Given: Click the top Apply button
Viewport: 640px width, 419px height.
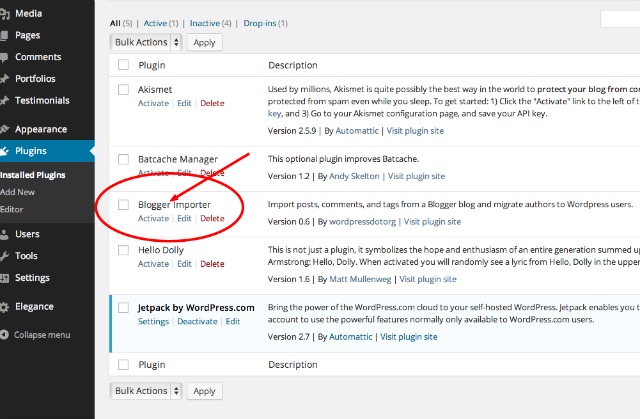Looking at the screenshot, I should pyautogui.click(x=204, y=42).
